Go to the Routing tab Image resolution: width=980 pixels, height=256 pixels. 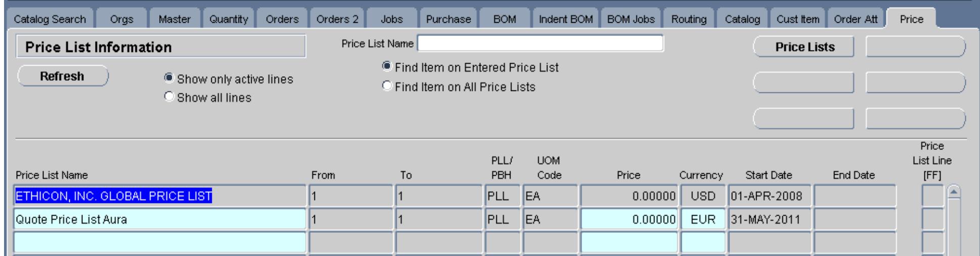click(x=688, y=19)
